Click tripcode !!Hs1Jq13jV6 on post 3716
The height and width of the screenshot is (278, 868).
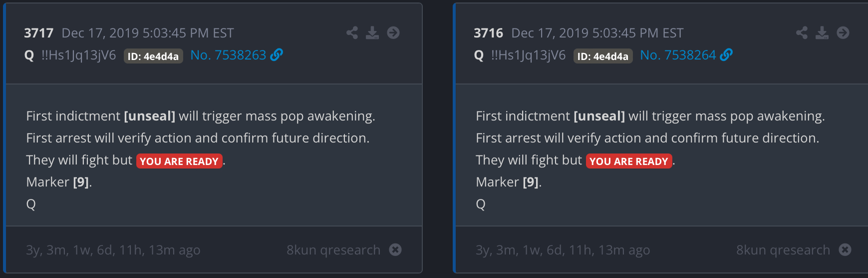[x=528, y=55]
